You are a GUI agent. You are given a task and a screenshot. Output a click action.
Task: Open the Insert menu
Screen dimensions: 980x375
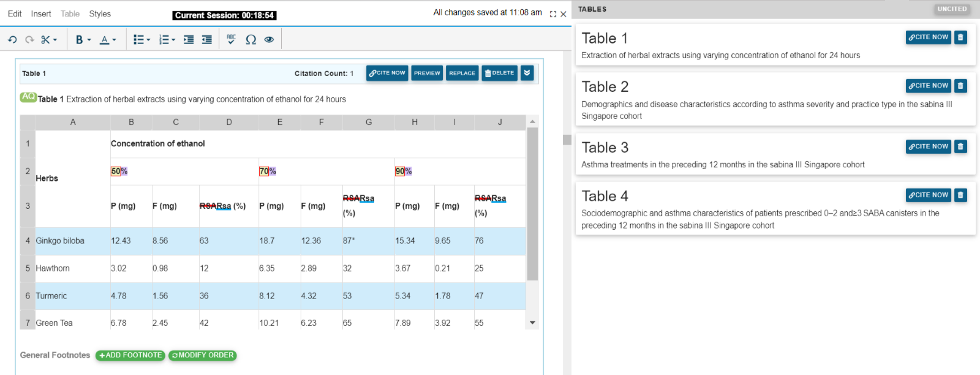(41, 13)
